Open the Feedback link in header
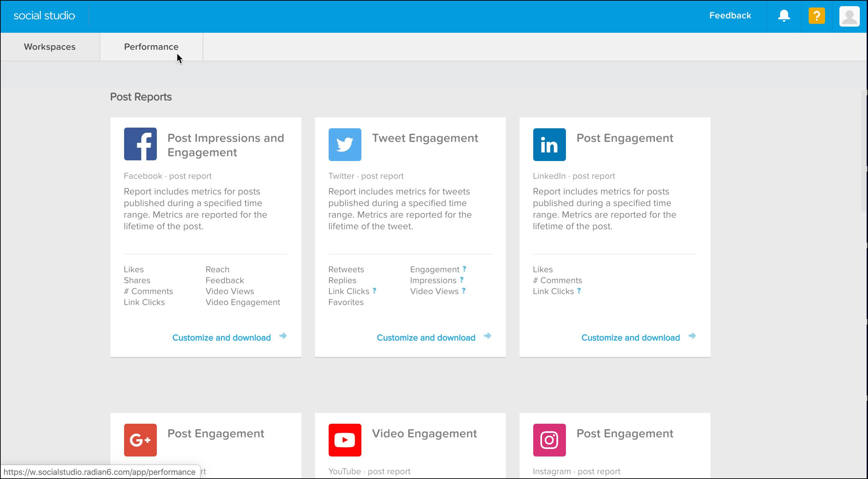868x479 pixels. (730, 16)
